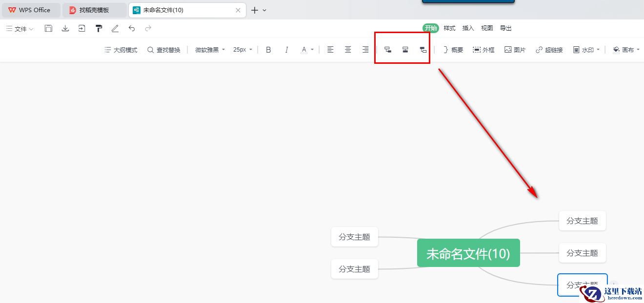Click the download arrow icon
The width and height of the screenshot is (644, 303).
[65, 28]
